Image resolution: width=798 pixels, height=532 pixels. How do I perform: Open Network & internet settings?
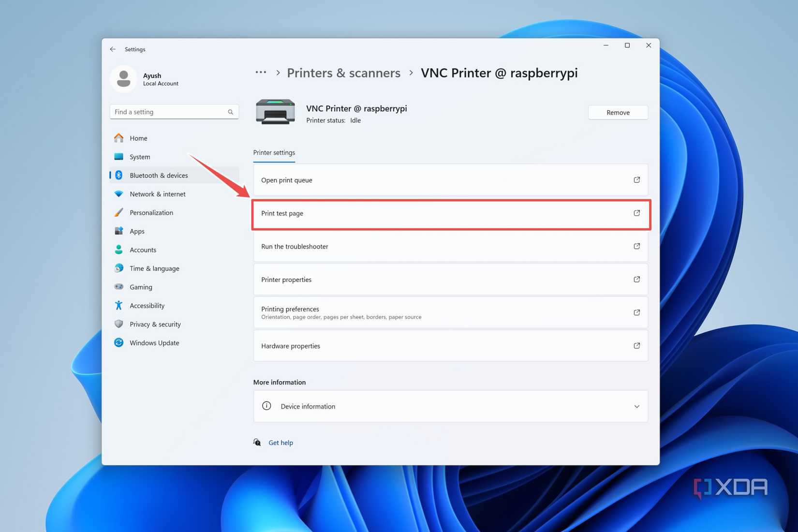[x=175, y=194]
